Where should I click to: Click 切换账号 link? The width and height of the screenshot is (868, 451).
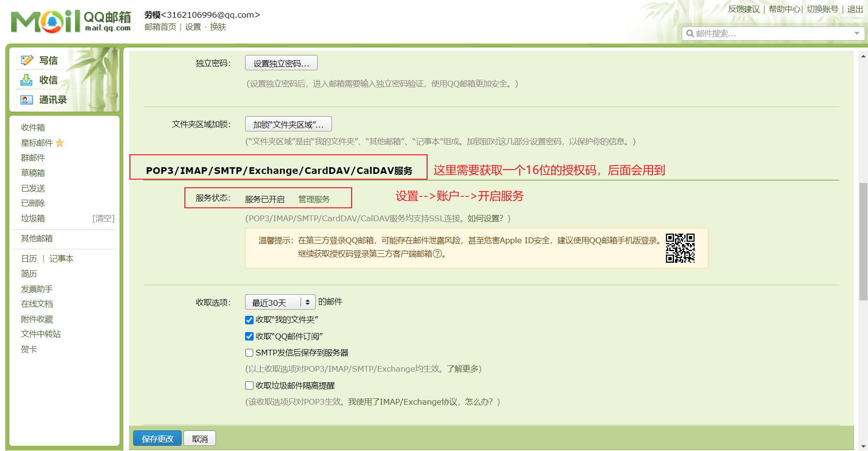click(x=823, y=9)
